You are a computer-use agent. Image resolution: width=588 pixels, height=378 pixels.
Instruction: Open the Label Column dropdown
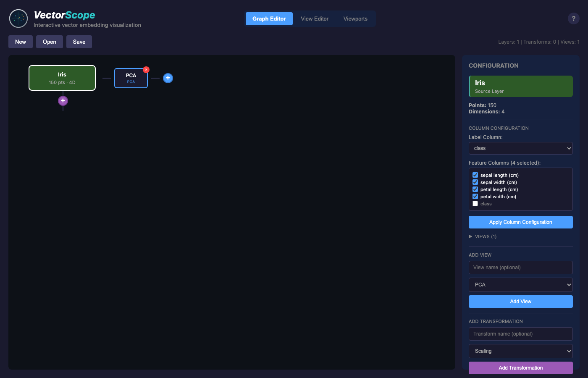click(520, 148)
